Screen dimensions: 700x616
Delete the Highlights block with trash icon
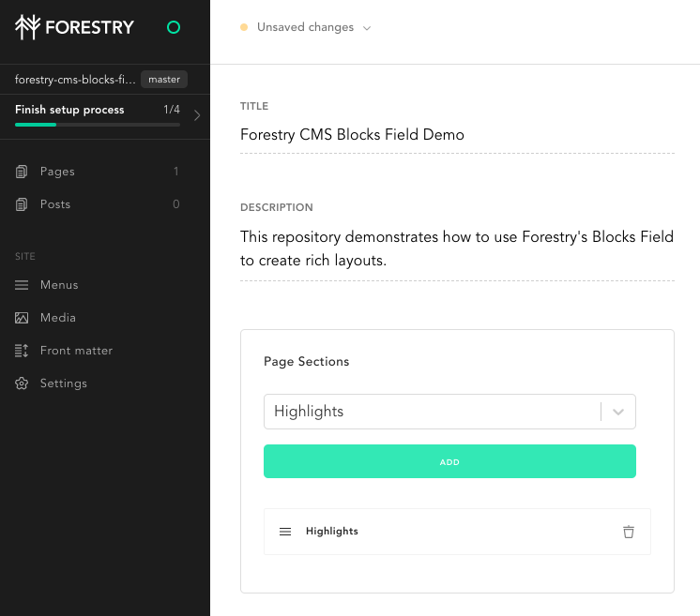(629, 532)
